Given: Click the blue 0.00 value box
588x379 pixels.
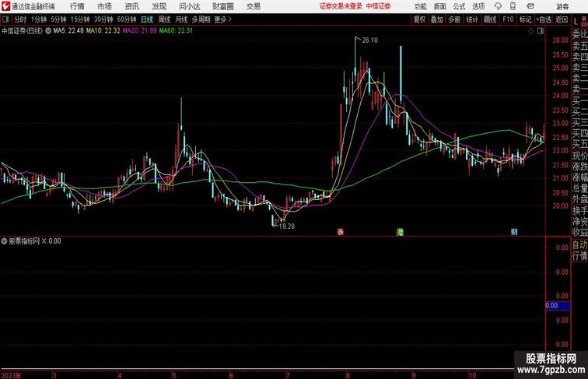Looking at the screenshot, I should [558, 305].
